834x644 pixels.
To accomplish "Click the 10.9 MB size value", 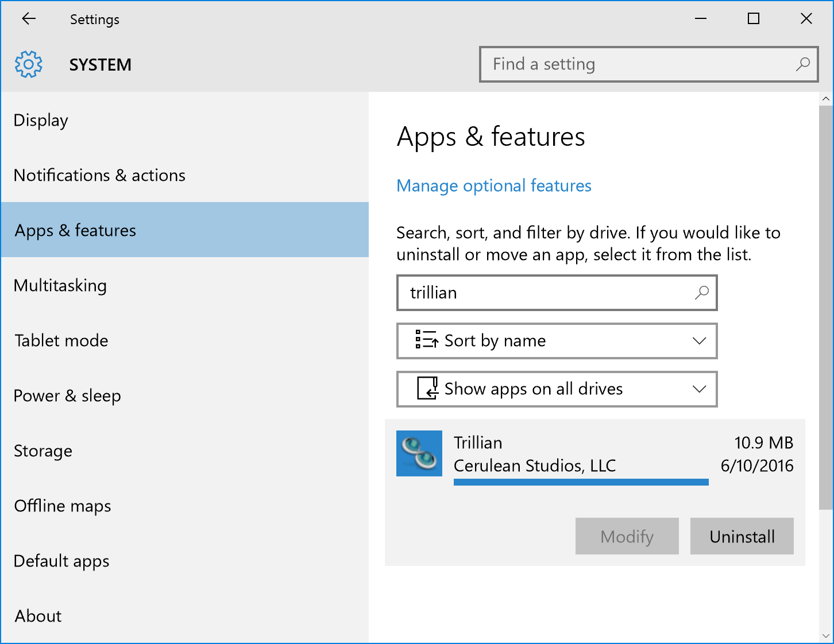I will click(764, 443).
